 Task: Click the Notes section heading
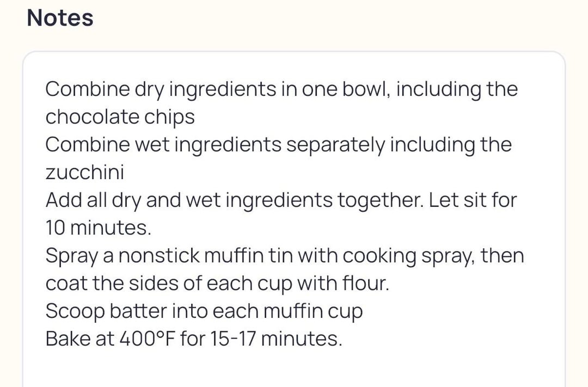pyautogui.click(x=60, y=18)
